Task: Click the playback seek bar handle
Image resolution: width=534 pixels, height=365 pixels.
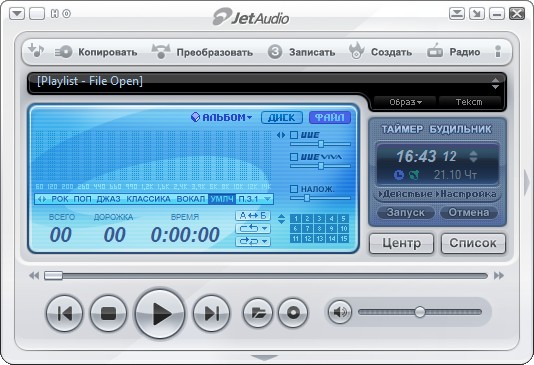Action: 53,275
